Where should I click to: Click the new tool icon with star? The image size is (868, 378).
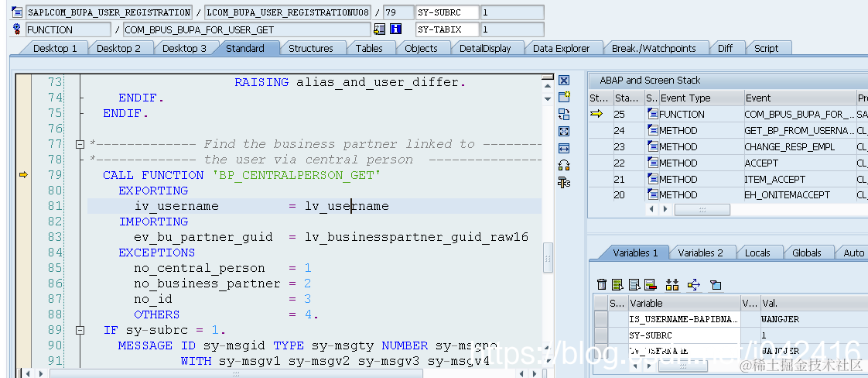(x=564, y=98)
